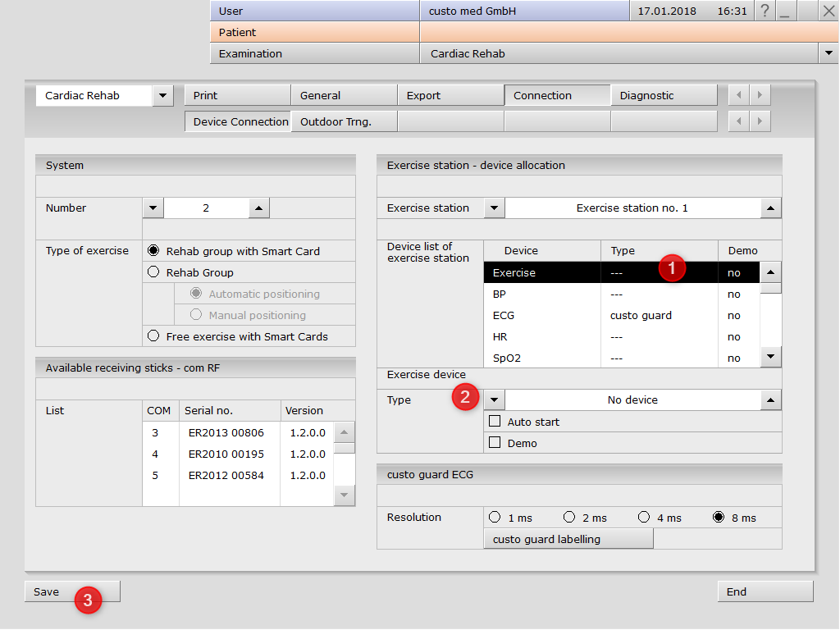Screen dimensions: 840x630
Task: Open the exercise device Type dropdown arrow
Action: 495,399
